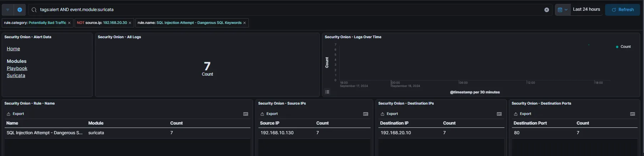644x156 pixels.
Task: Open keyboard shortcuts icon in Rule Name panel
Action: click(x=246, y=114)
